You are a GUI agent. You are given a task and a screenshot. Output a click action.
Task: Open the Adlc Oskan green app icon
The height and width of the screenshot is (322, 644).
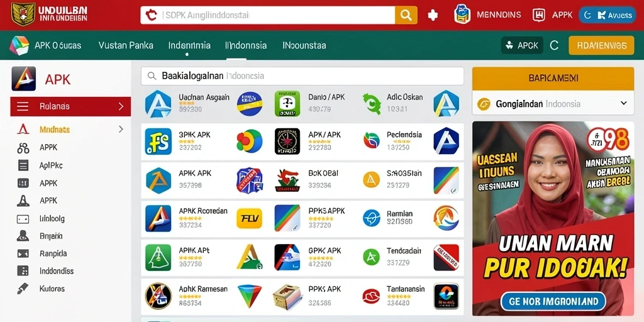(x=371, y=104)
